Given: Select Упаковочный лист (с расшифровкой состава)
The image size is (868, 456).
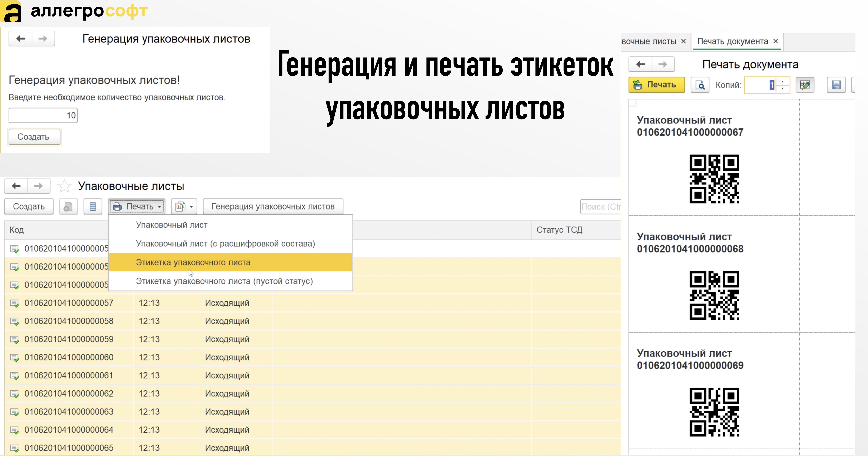Looking at the screenshot, I should (231, 243).
